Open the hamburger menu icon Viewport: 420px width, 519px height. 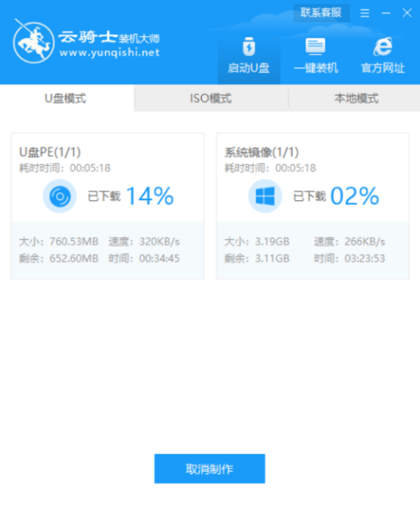click(365, 13)
